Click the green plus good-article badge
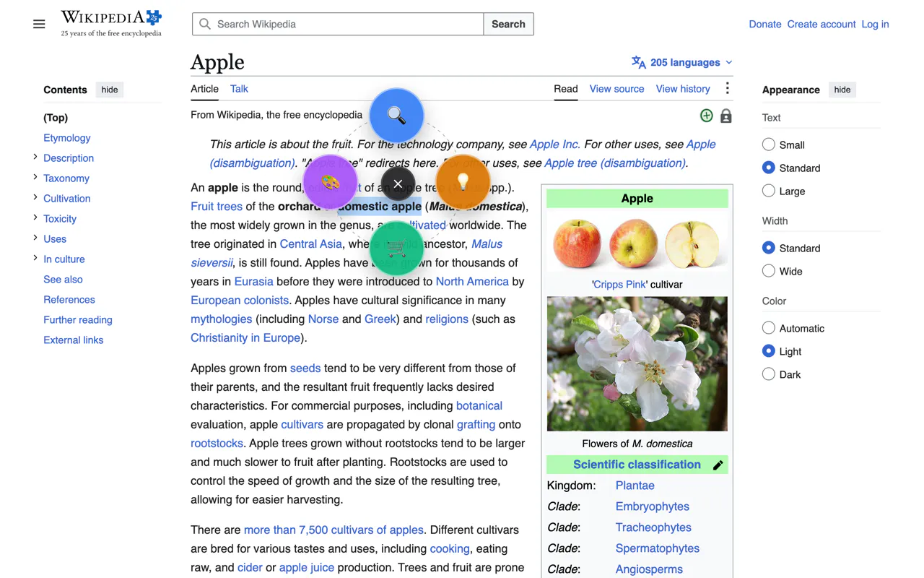The height and width of the screenshot is (578, 924). click(x=707, y=116)
